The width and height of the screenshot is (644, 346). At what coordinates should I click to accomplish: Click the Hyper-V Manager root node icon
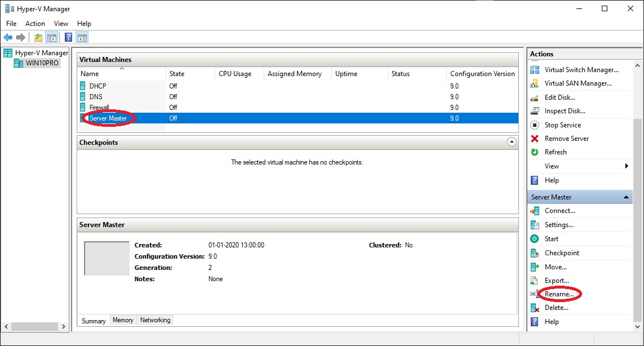click(x=8, y=53)
